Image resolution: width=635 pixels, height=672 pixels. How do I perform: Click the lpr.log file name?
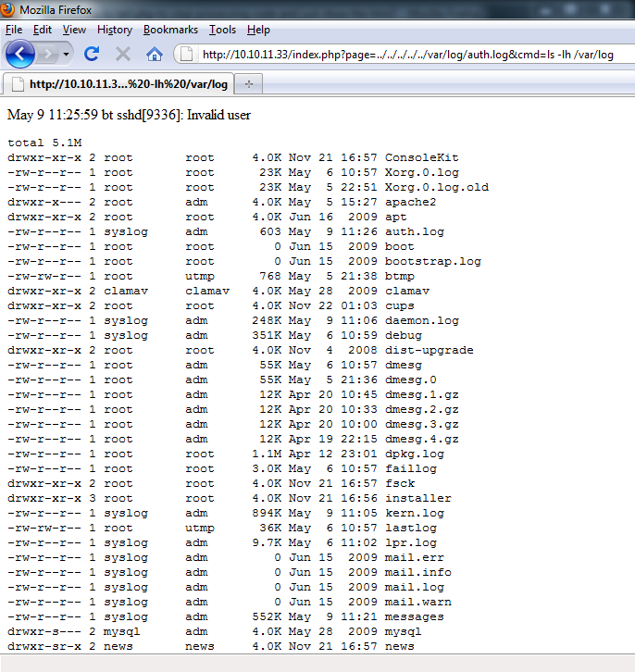click(410, 543)
